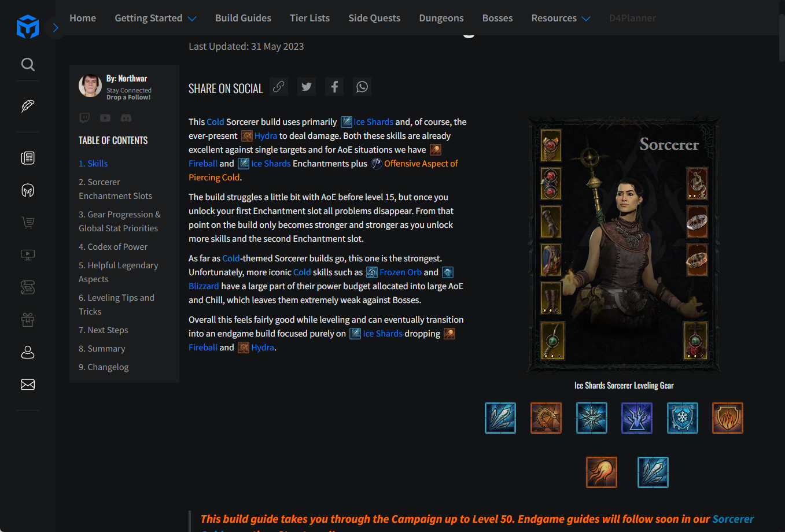Select the Hydra dragon skill icon

coord(546,418)
